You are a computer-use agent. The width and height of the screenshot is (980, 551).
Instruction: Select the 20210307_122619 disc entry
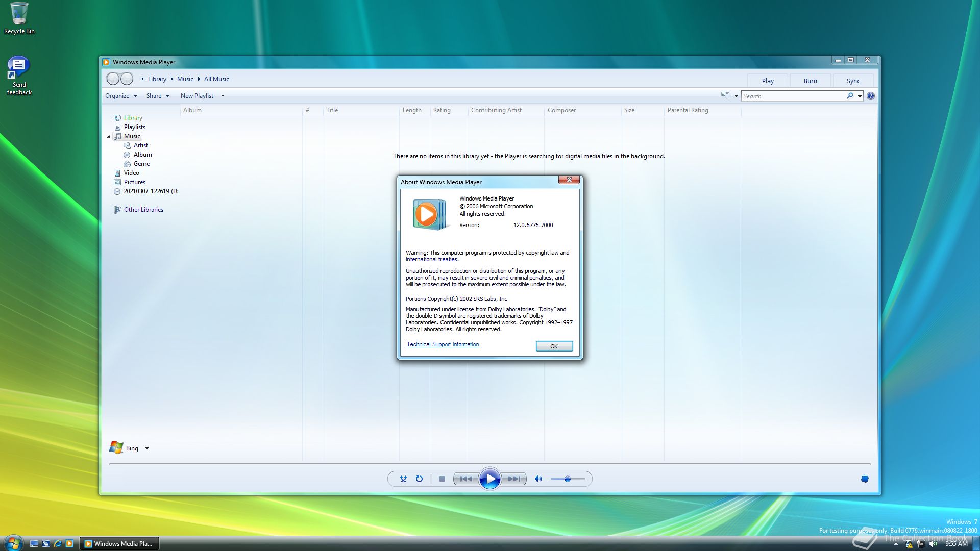tap(146, 191)
